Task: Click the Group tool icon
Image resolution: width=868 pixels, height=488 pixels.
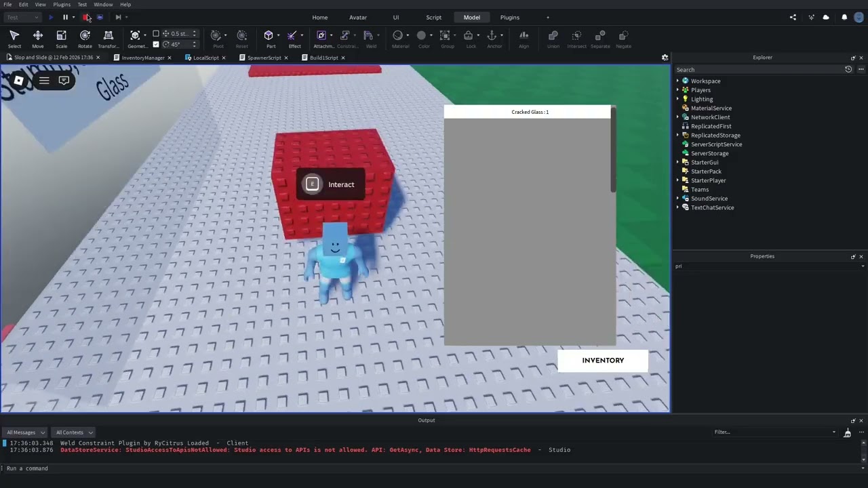Action: pyautogui.click(x=445, y=35)
